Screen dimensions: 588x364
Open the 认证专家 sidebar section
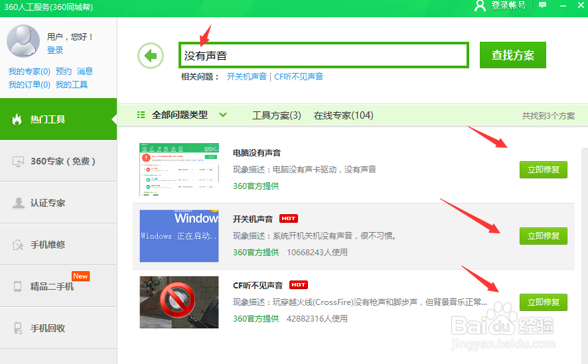(x=58, y=203)
